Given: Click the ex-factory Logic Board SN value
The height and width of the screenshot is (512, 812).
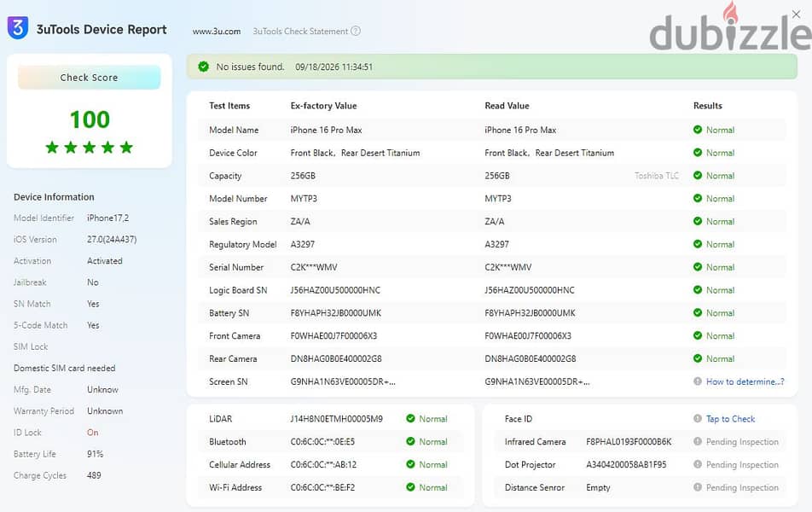Looking at the screenshot, I should point(335,290).
